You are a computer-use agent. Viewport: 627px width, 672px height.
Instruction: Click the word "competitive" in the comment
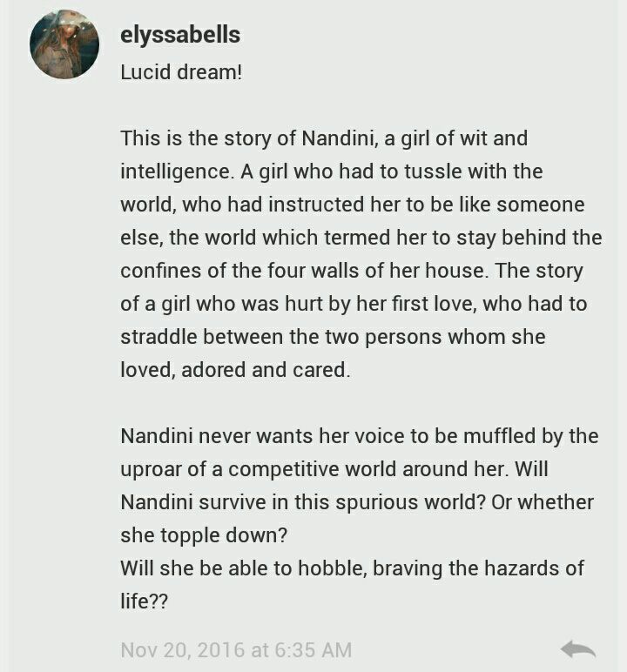(x=284, y=469)
